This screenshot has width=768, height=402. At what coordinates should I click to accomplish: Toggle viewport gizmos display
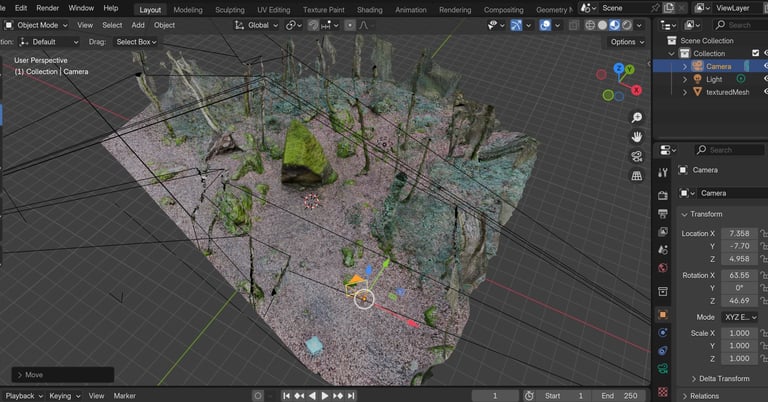(x=516, y=25)
